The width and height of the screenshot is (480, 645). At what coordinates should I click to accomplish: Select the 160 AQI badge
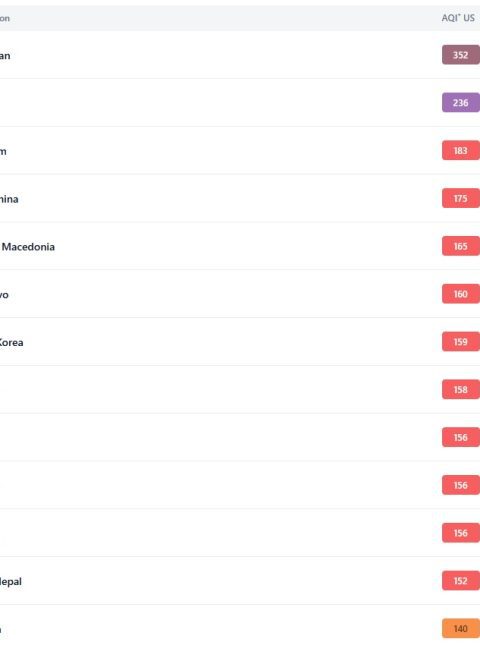[x=461, y=294]
